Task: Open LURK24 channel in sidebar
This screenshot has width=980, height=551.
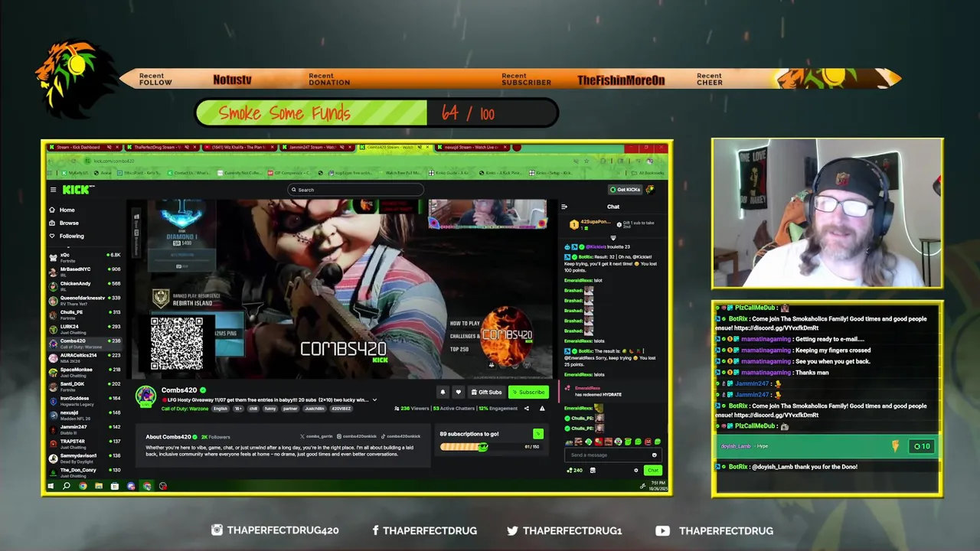Action: click(85, 328)
